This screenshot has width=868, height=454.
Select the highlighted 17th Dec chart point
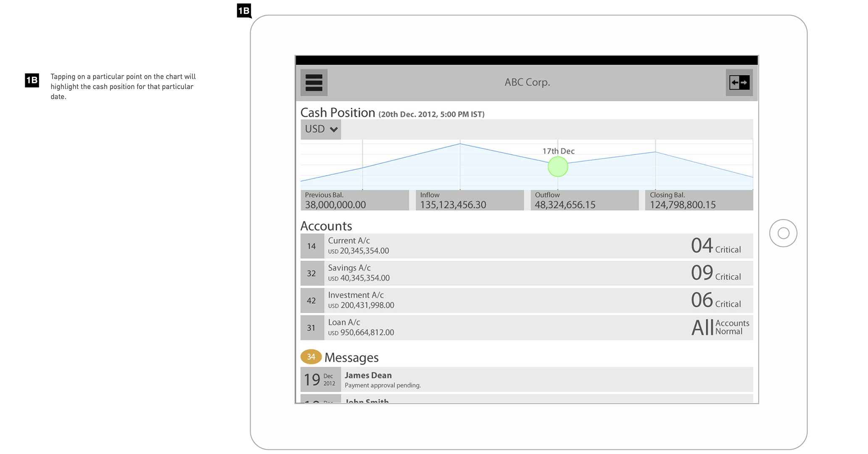558,166
